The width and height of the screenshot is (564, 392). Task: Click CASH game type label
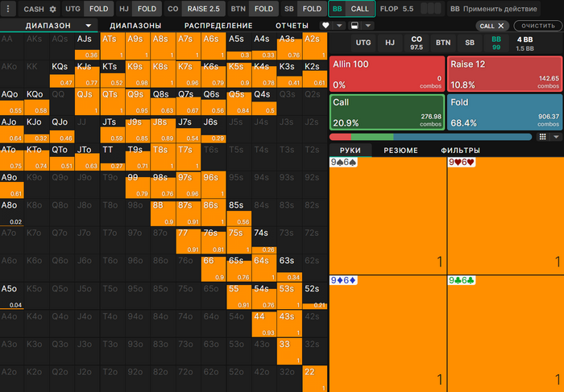pos(34,9)
